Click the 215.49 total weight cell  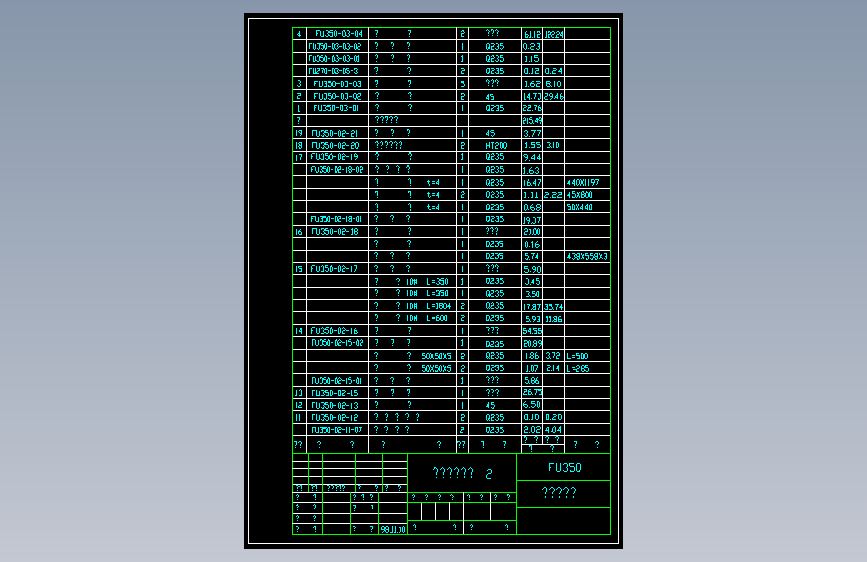pyautogui.click(x=532, y=121)
